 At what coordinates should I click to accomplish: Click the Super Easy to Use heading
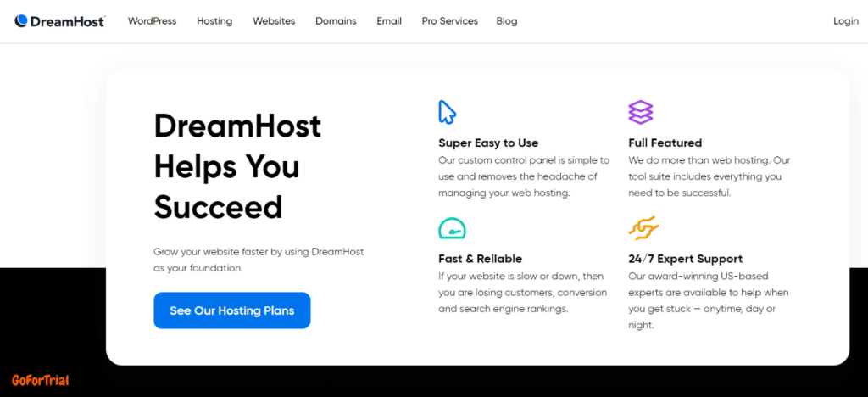pyautogui.click(x=488, y=143)
